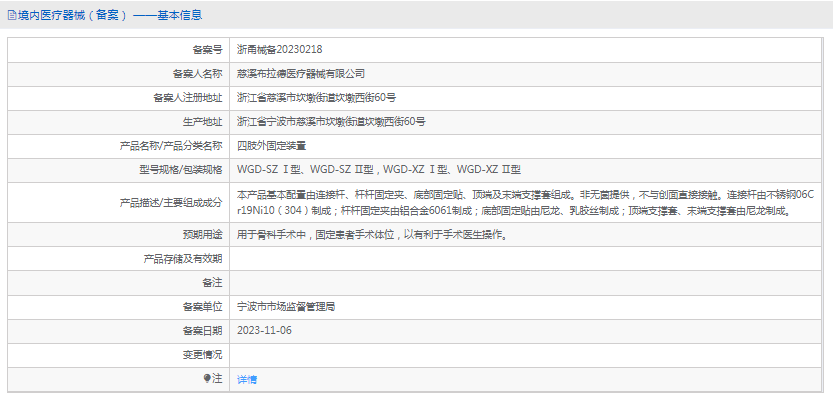Click the empty 变更情况 value cell
The height and width of the screenshot is (399, 833).
[526, 355]
